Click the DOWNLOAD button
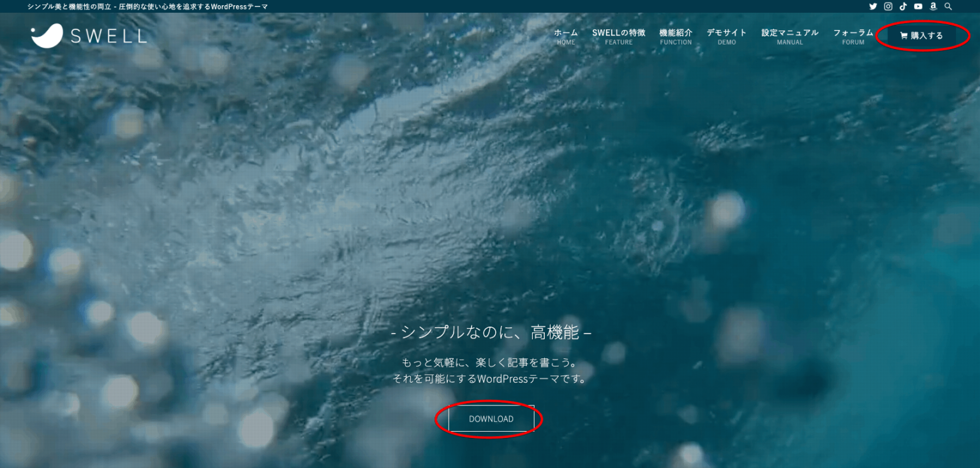Image resolution: width=980 pixels, height=468 pixels. (491, 419)
